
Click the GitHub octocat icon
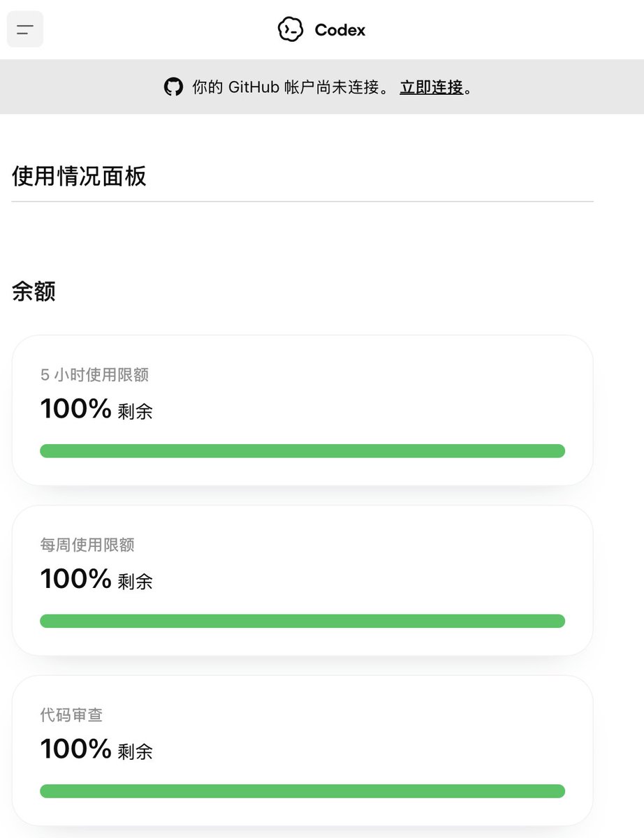coord(173,87)
